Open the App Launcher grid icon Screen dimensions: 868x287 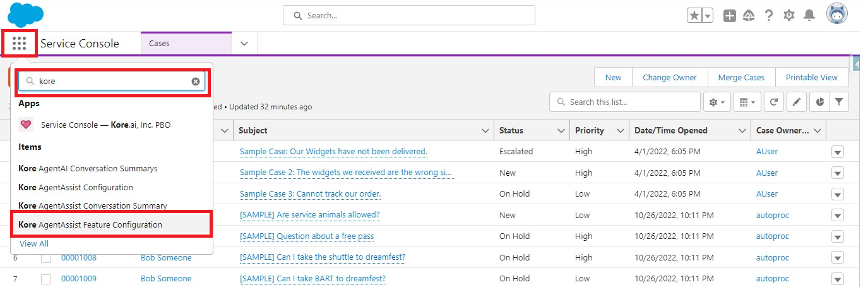tap(19, 44)
